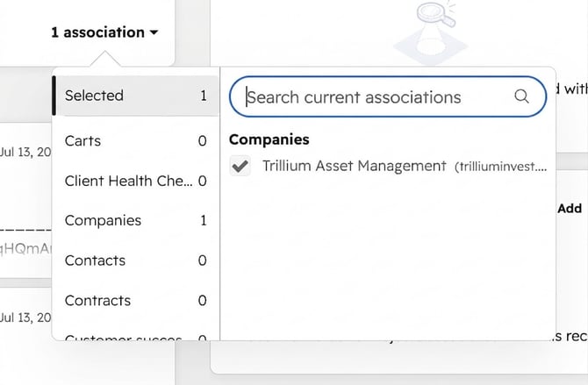Uncheck the Trillium Asset Management checkbox
This screenshot has height=385, width=588.
click(240, 166)
